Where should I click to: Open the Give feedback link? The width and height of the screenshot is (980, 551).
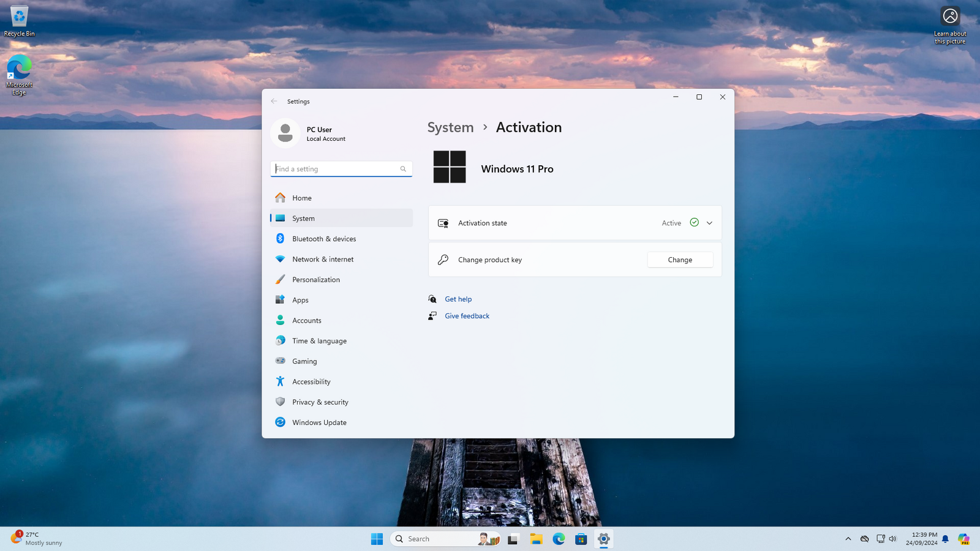[467, 316]
